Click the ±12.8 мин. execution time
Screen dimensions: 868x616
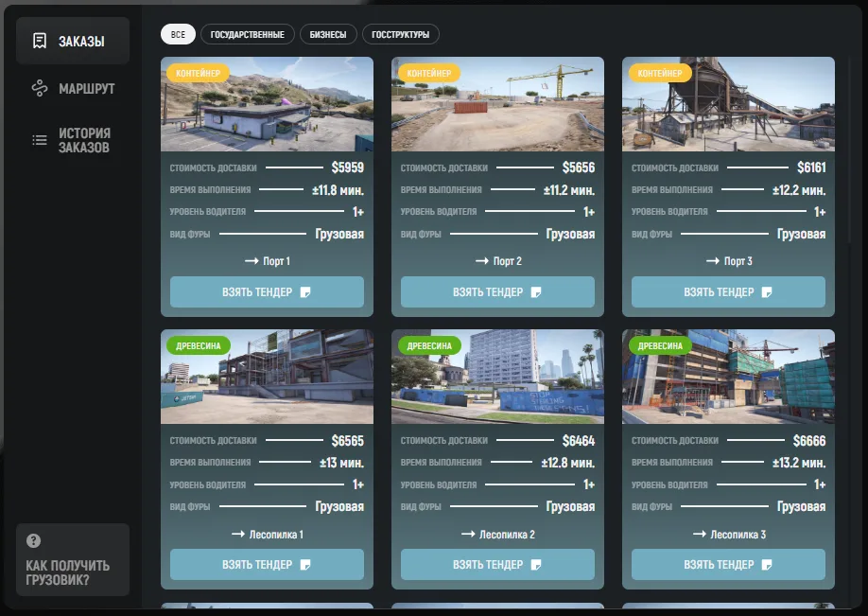[568, 463]
